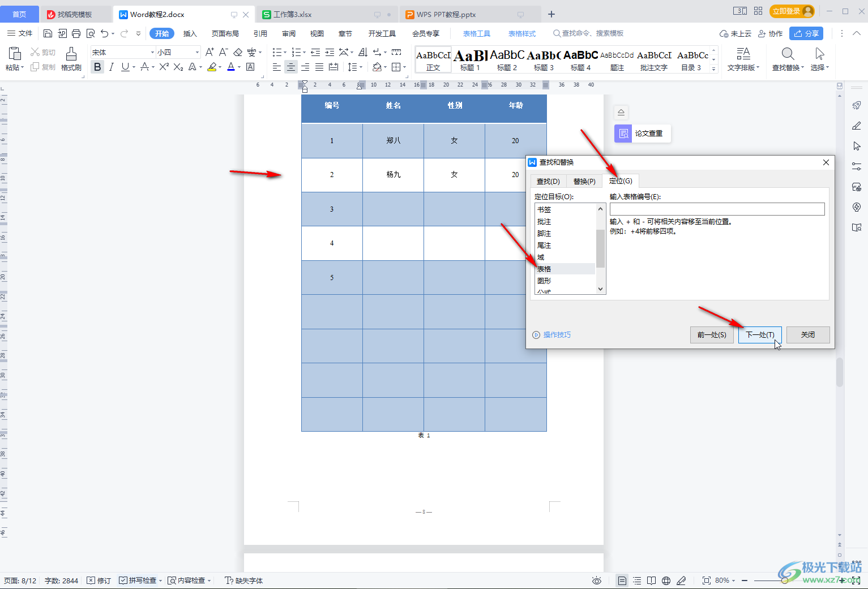The image size is (868, 589).
Task: Click the yellow text highlight color swatch
Action: [212, 67]
